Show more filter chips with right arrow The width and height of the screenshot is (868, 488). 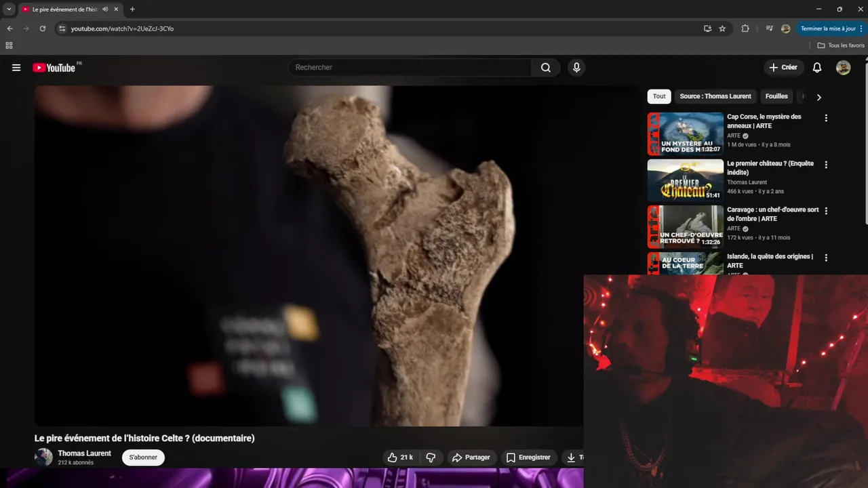tap(818, 97)
